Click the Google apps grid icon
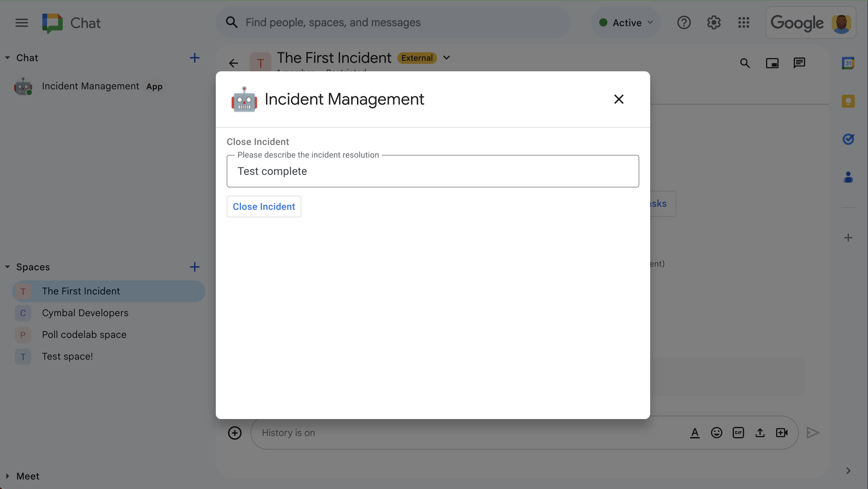 (x=744, y=22)
